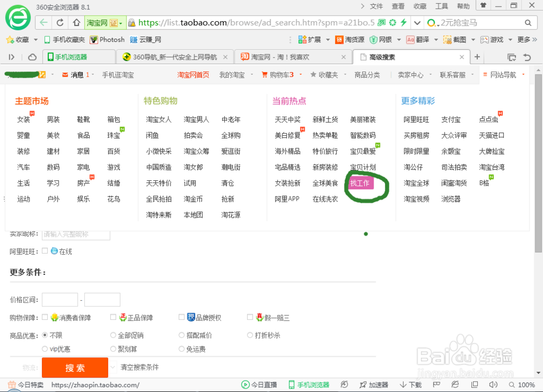
Task: Open the 翻译 translate tool
Action: (x=418, y=40)
